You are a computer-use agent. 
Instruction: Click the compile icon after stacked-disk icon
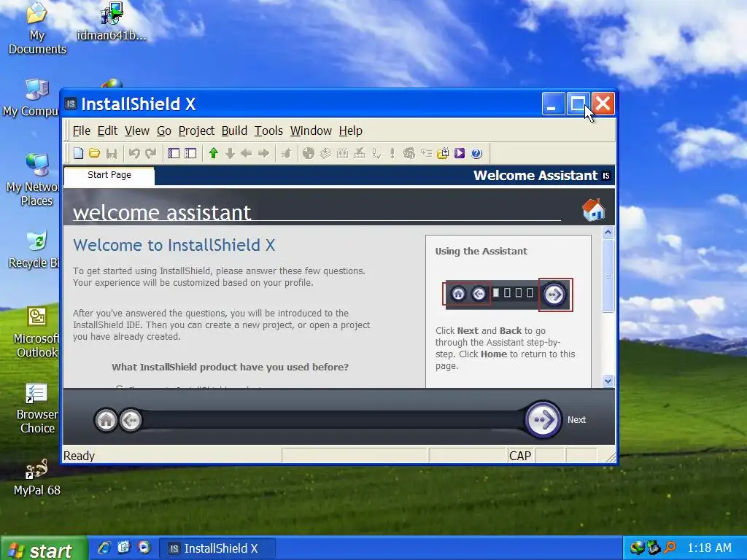pos(342,153)
